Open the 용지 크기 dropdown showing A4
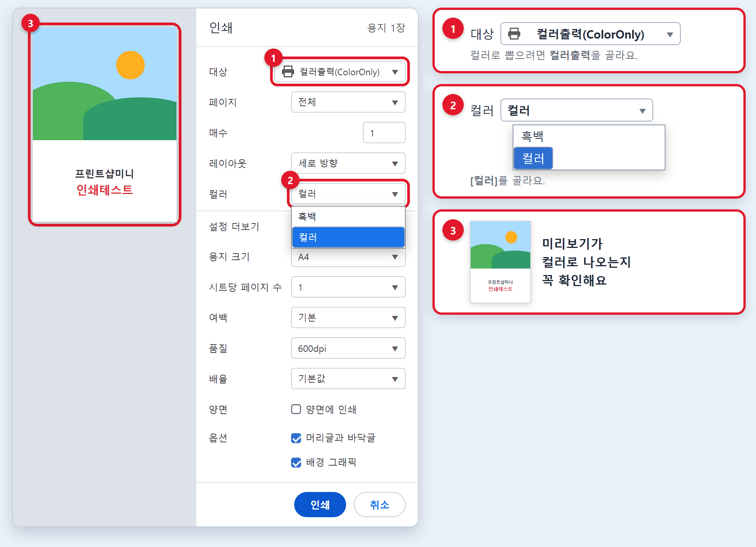 coord(348,257)
